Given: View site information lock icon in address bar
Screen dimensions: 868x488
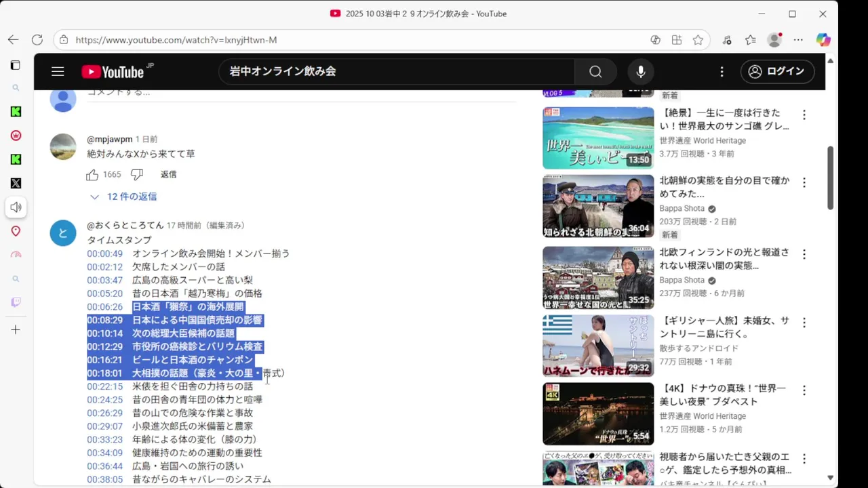Looking at the screenshot, I should tap(64, 40).
